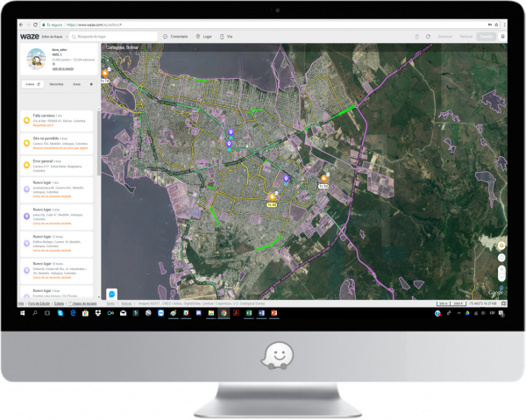Bookmark page with the star icon

497,26
